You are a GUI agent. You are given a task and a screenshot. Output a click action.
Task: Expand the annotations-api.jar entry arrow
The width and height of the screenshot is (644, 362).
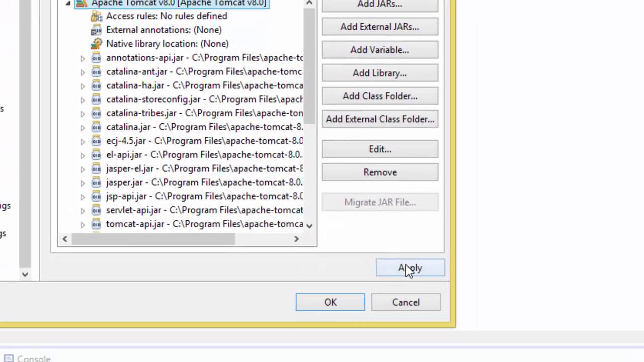[83, 58]
